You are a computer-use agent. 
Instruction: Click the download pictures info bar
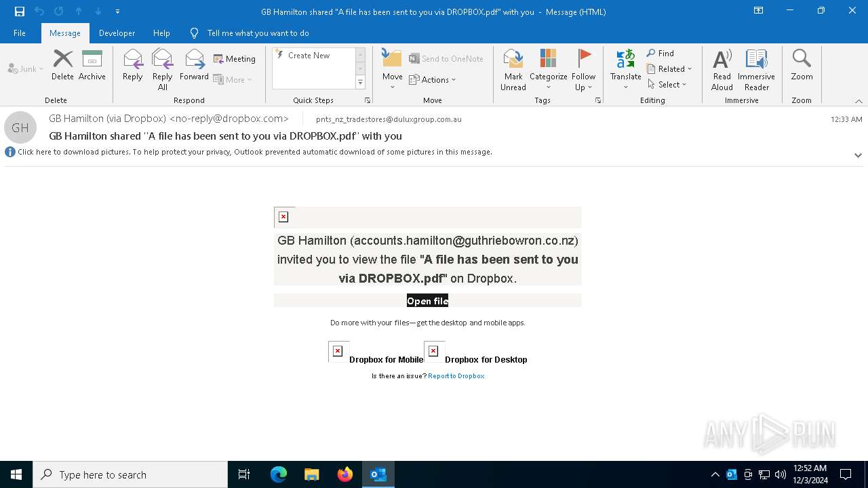tap(255, 152)
